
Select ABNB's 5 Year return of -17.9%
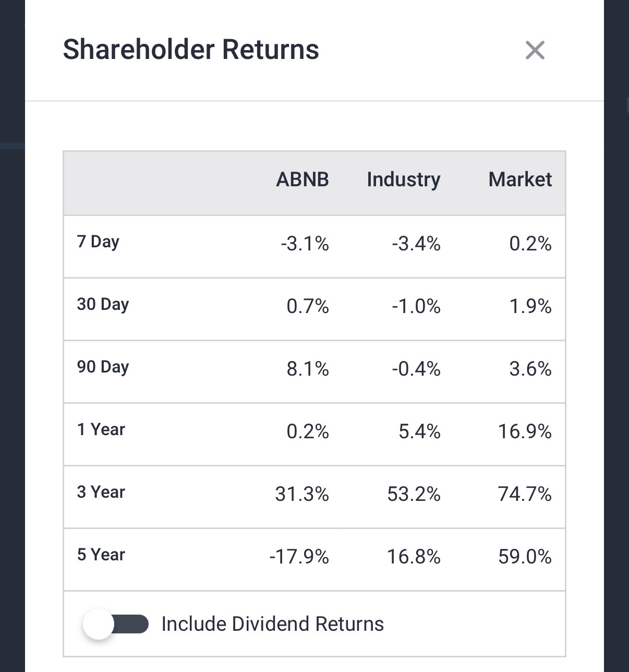point(299,557)
